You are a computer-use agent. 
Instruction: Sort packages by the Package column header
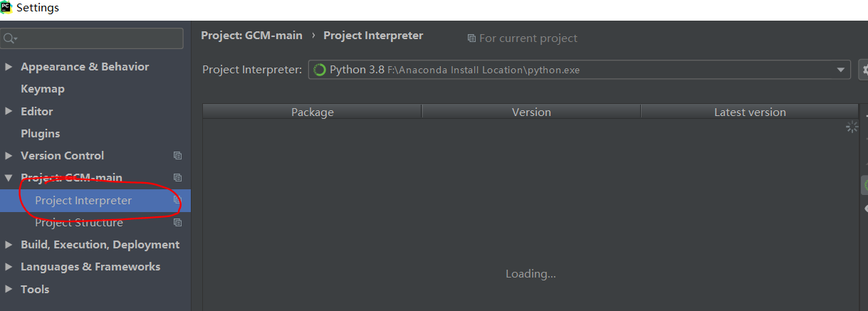312,112
